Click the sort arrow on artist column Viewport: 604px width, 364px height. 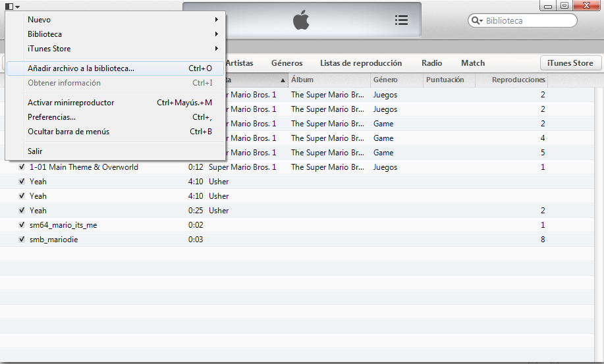pyautogui.click(x=283, y=80)
